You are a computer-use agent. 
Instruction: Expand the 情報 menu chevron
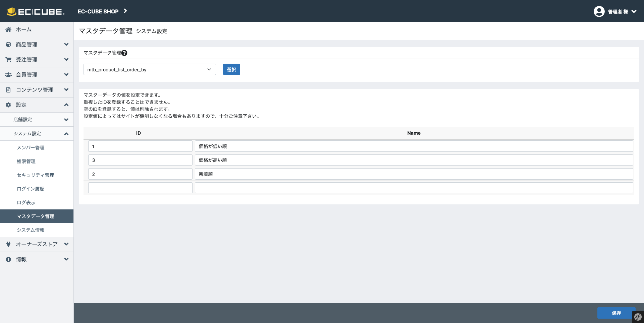pyautogui.click(x=66, y=259)
